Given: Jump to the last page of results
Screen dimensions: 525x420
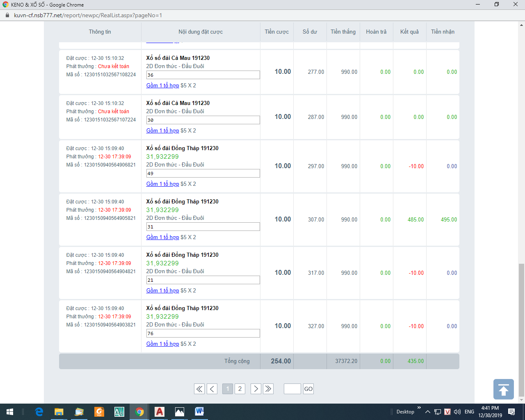Looking at the screenshot, I should tap(268, 389).
